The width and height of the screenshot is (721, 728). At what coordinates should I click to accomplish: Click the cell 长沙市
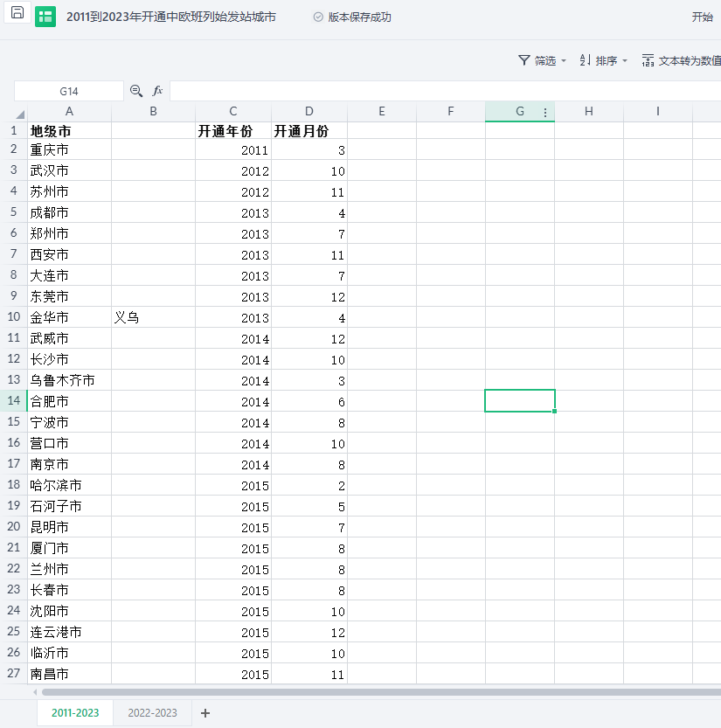pyautogui.click(x=69, y=359)
